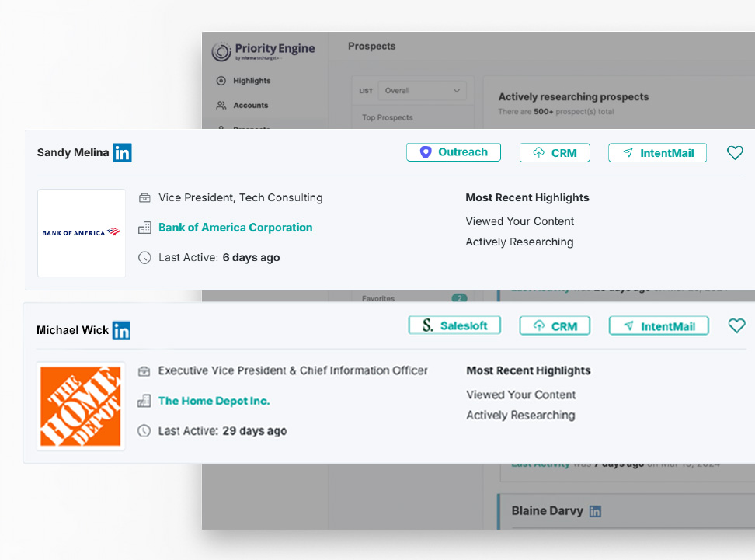
Task: Go to Highlights in the sidebar
Action: (x=252, y=81)
